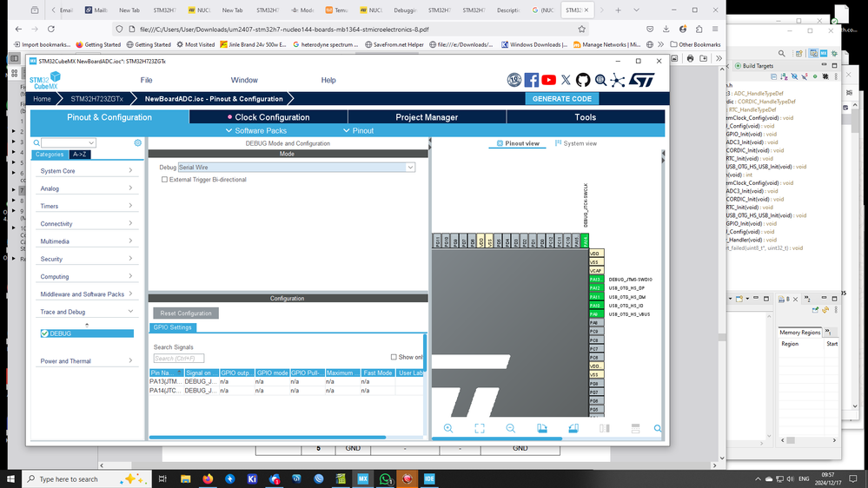Image resolution: width=868 pixels, height=488 pixels.
Task: Switch to the Tools tab
Action: [585, 117]
